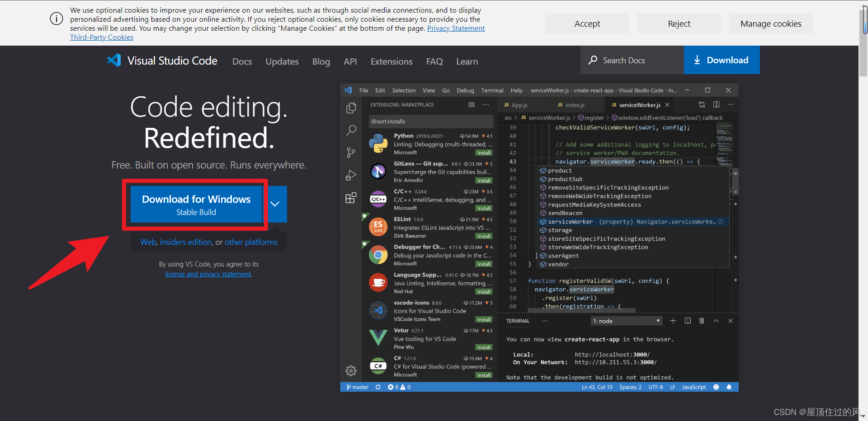This screenshot has height=421, width=868.
Task: Open the editor more actions ellipsis
Action: 731,104
